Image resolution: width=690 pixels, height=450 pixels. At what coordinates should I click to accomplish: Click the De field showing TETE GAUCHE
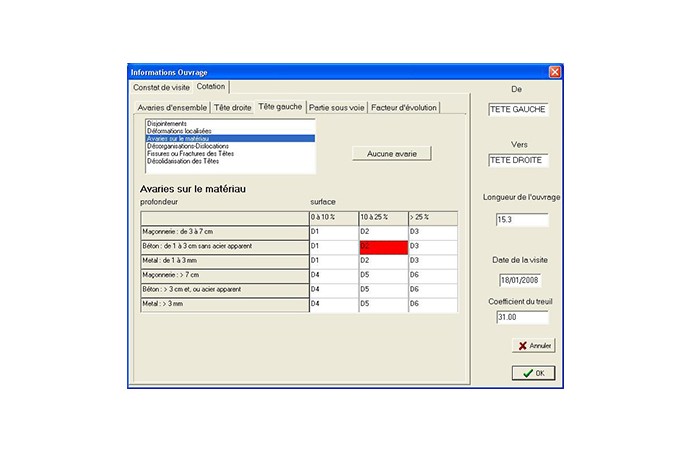pos(517,109)
